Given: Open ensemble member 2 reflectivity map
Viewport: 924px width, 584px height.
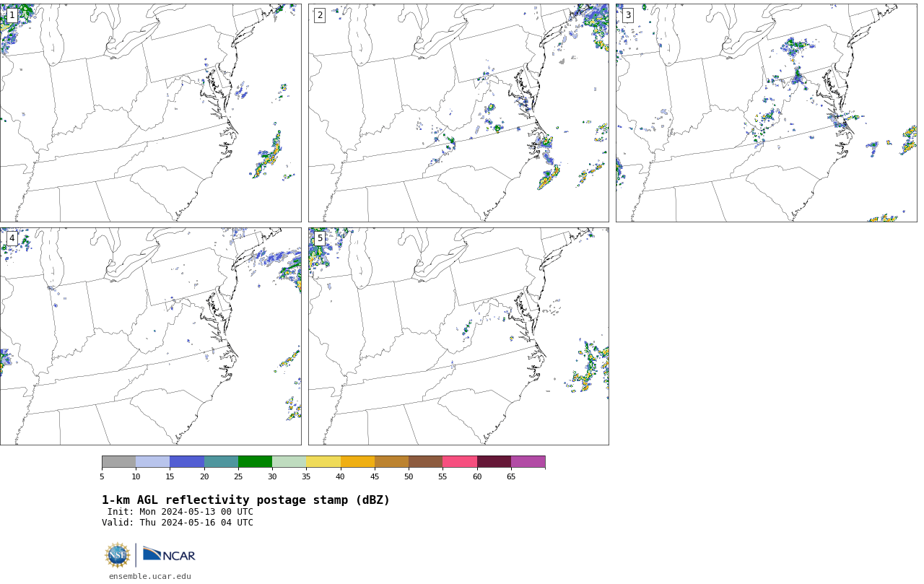Looking at the screenshot, I should [x=458, y=113].
